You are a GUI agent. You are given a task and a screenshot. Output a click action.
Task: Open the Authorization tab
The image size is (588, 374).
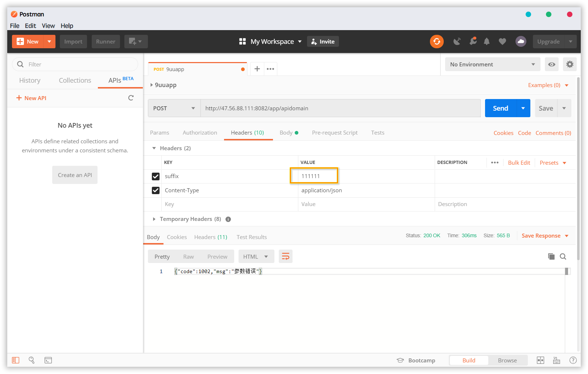pyautogui.click(x=200, y=133)
